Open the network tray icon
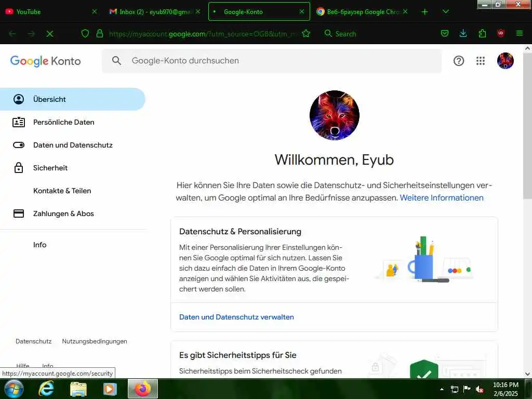The width and height of the screenshot is (532, 399). coord(455,389)
